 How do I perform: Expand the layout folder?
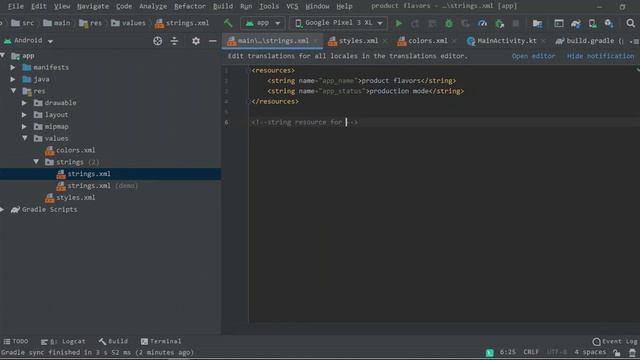pos(24,115)
